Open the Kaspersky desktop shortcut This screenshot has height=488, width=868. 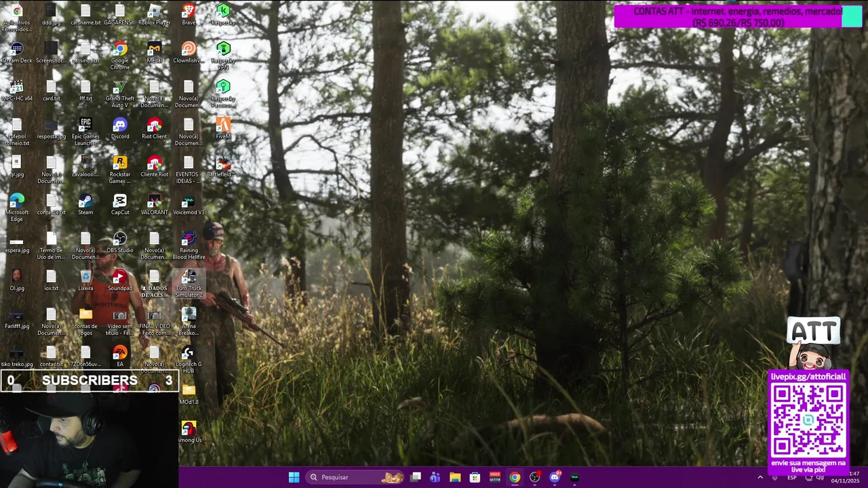click(223, 15)
